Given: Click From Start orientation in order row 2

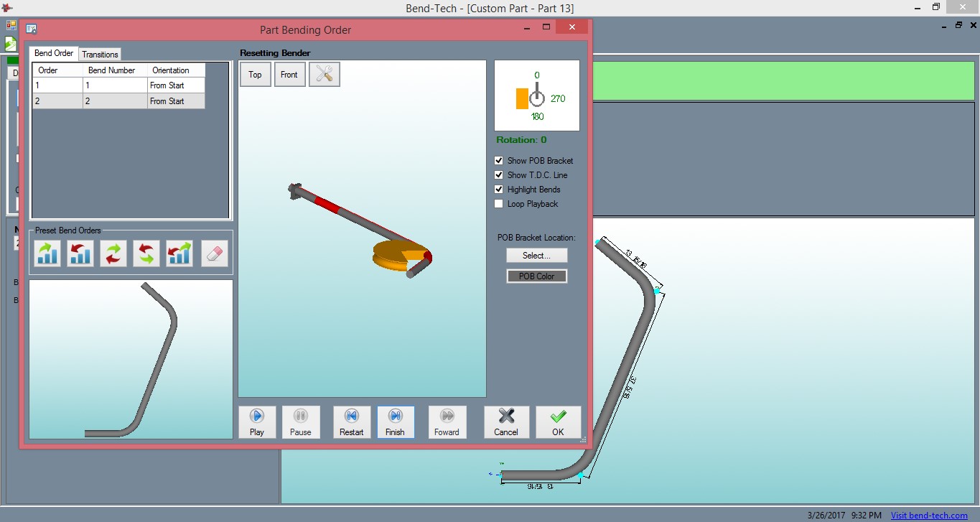Looking at the screenshot, I should 176,101.
